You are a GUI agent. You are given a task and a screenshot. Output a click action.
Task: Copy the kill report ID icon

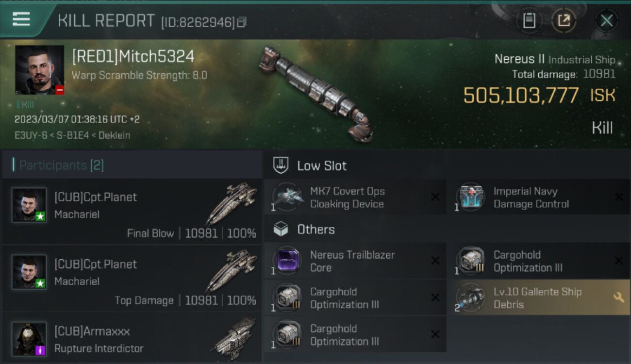242,22
